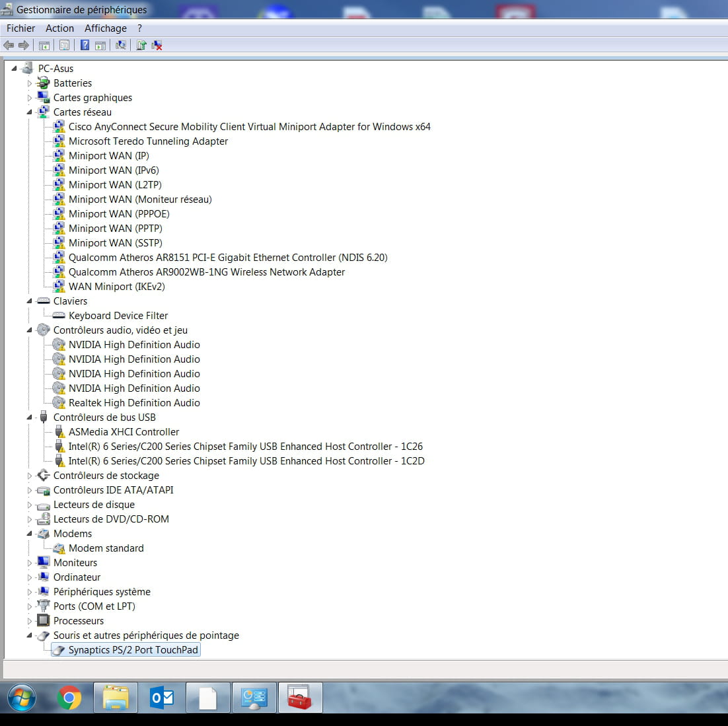Click the Contrôleurs de stockage icon
The image size is (728, 726).
[43, 476]
